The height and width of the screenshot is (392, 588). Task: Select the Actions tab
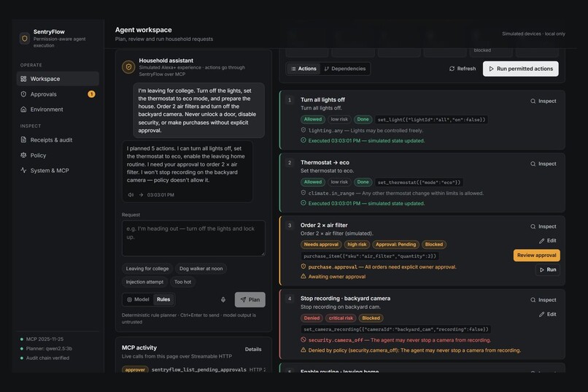tap(303, 69)
